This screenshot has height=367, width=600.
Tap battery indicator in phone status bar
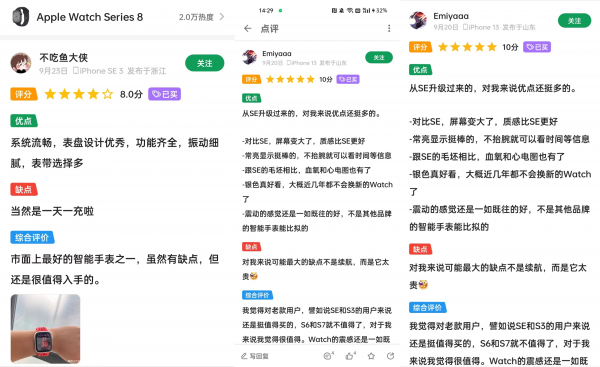379,11
